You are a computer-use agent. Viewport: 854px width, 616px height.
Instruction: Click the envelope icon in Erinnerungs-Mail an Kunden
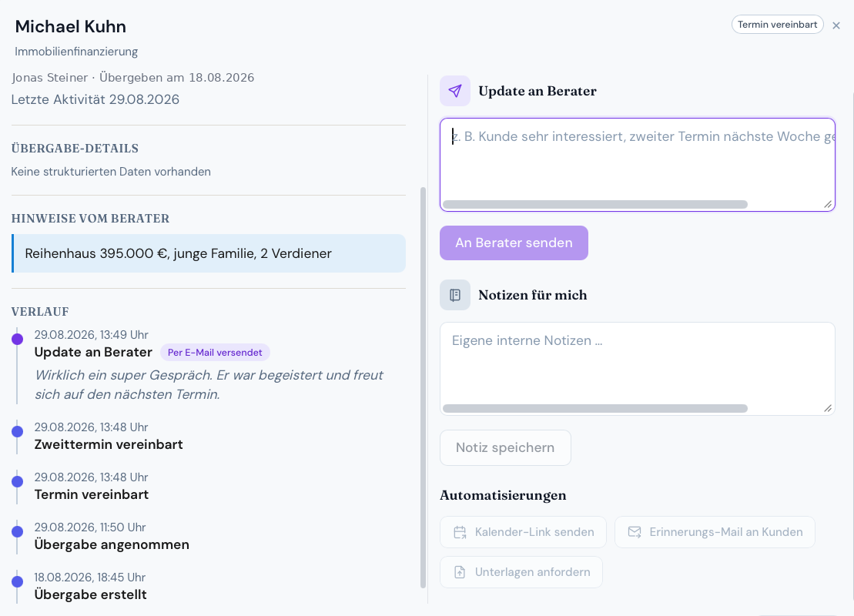(x=635, y=532)
